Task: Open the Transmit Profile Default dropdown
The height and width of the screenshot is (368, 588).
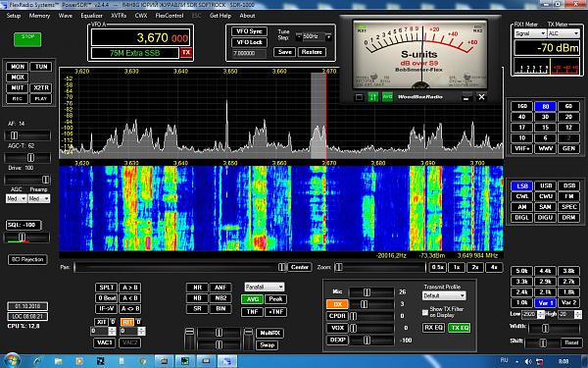Action: 444,295
